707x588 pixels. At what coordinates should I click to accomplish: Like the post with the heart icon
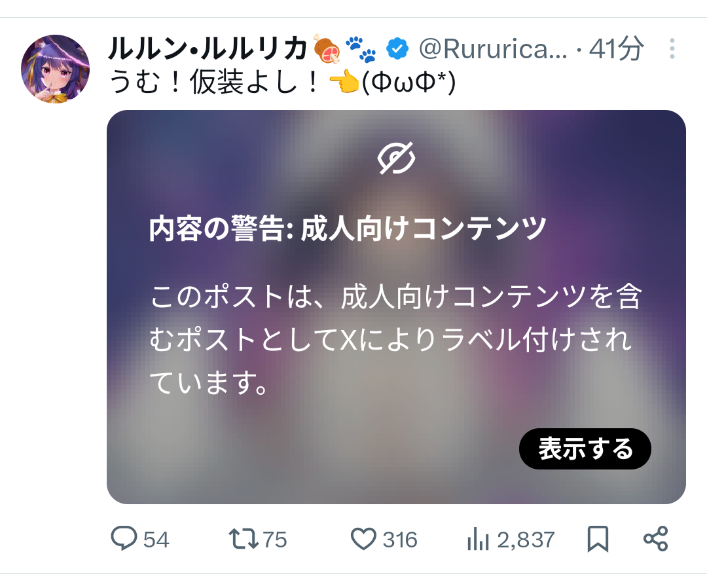coord(363,539)
